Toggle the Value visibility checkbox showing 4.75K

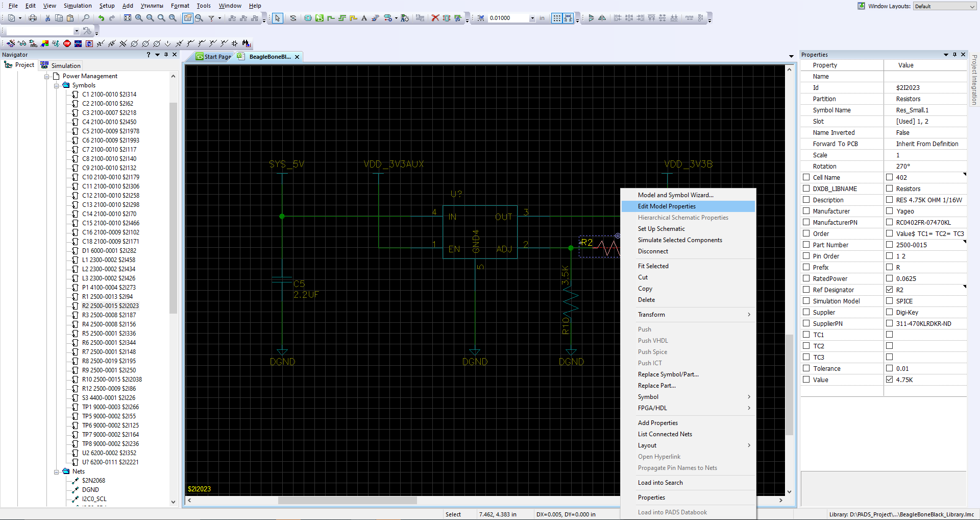point(889,380)
